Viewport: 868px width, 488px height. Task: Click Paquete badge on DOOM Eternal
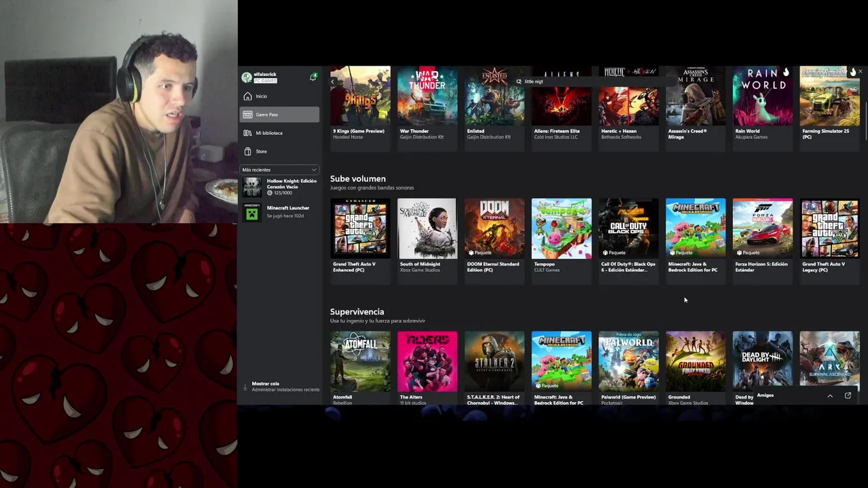479,253
